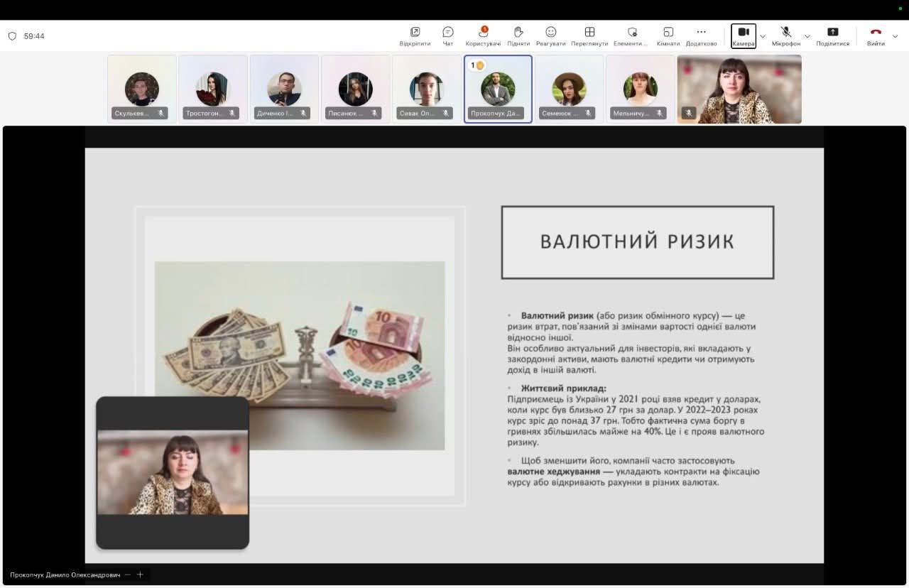Expand the microphone options arrow

click(x=807, y=36)
